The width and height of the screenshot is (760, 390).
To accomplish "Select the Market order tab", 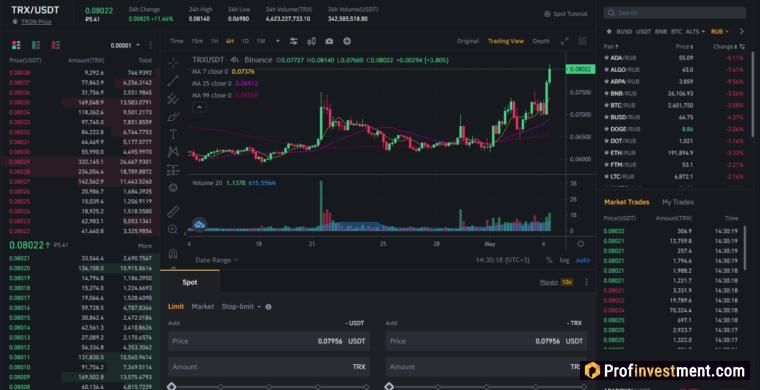I will pos(203,307).
